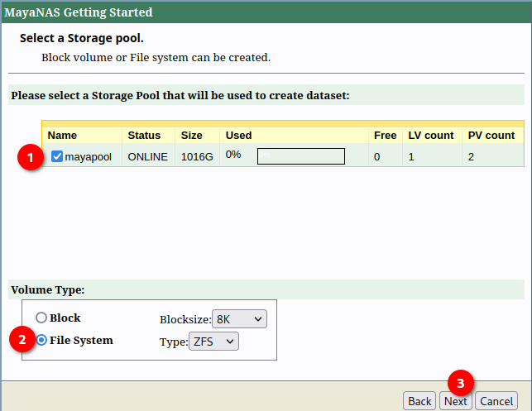Click the PV count column header

[x=491, y=135]
